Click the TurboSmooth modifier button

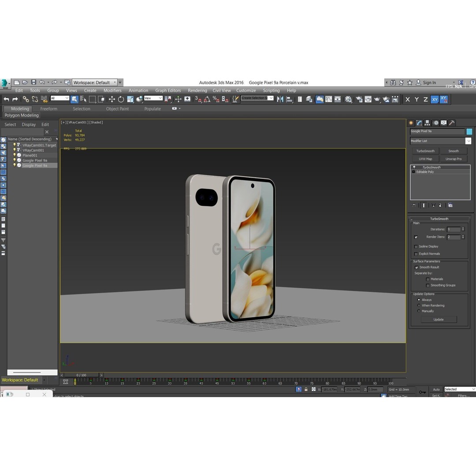425,151
